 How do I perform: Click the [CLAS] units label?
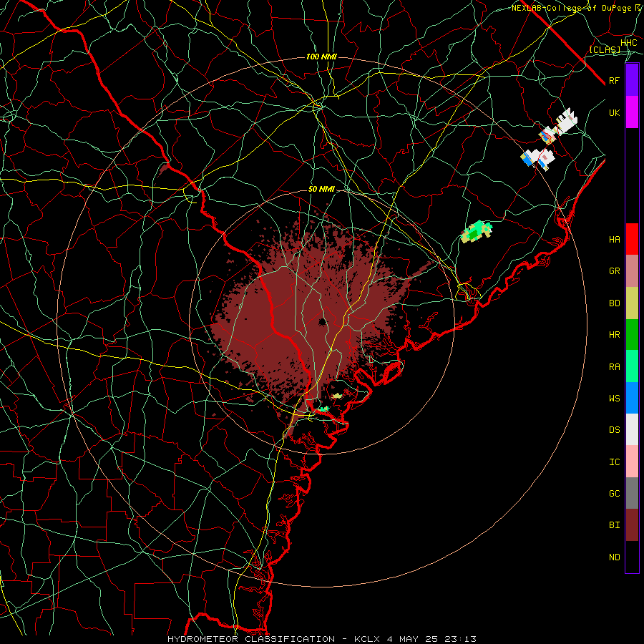pyautogui.click(x=605, y=49)
